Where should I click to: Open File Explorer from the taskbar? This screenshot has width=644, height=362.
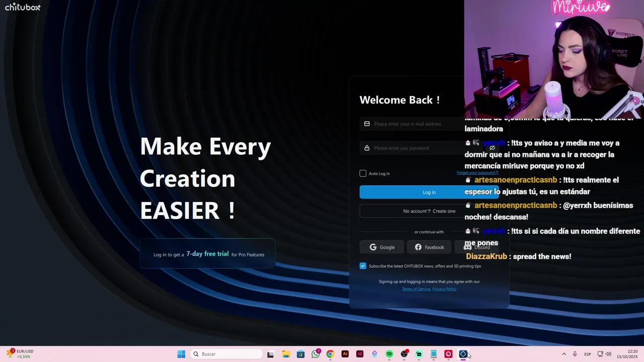pyautogui.click(x=286, y=354)
